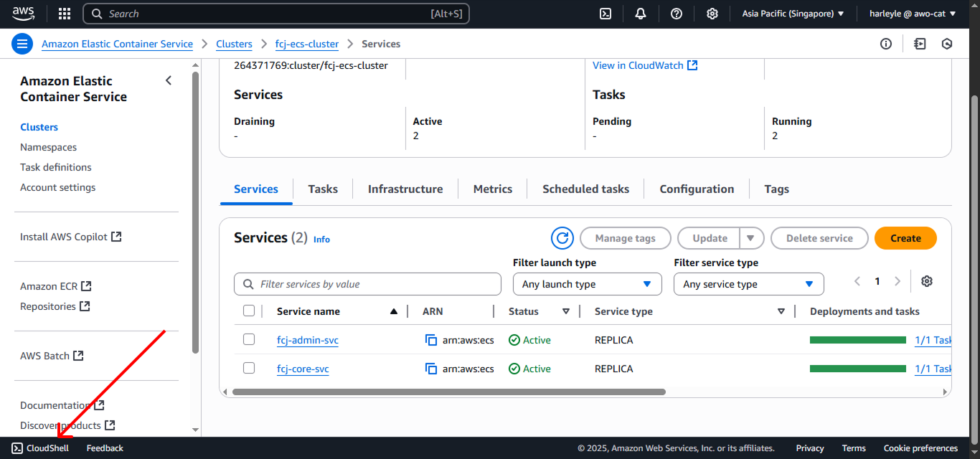Viewport: 980px width, 459px height.
Task: Copy ARN of fcj-core-svc
Action: tap(431, 369)
